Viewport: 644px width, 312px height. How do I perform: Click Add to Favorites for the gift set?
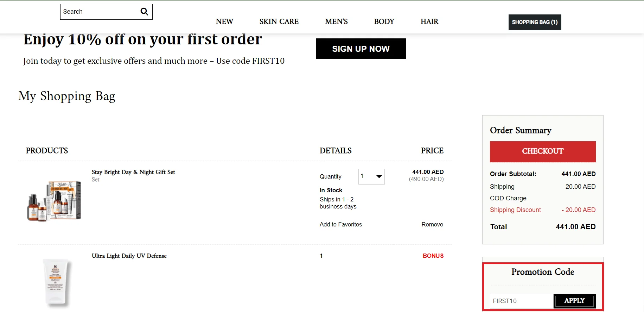(340, 224)
